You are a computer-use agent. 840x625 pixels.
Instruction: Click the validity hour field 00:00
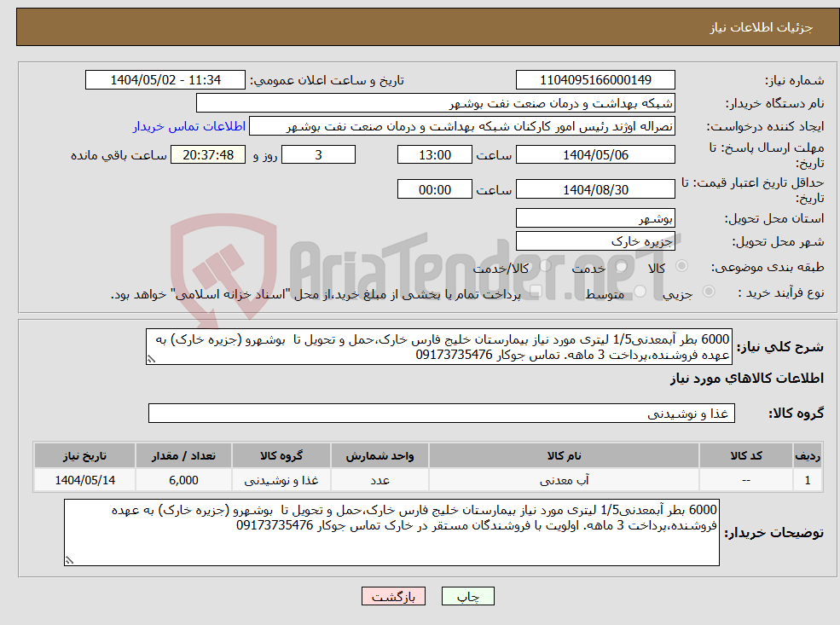[434, 189]
